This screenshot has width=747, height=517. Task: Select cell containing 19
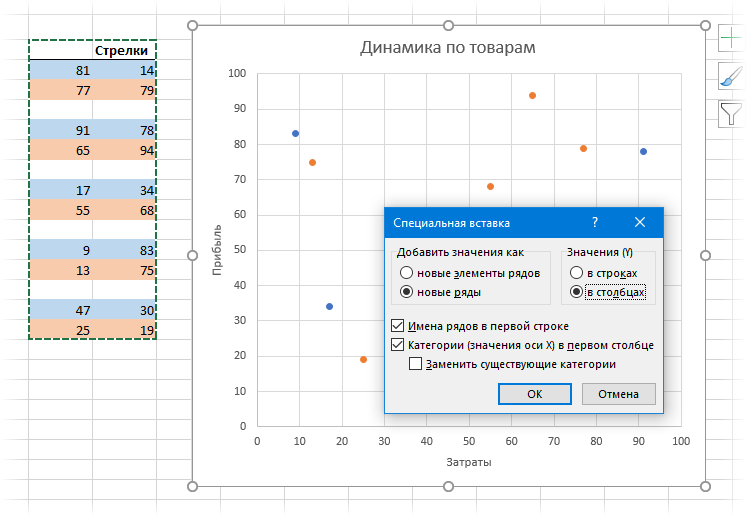(124, 330)
